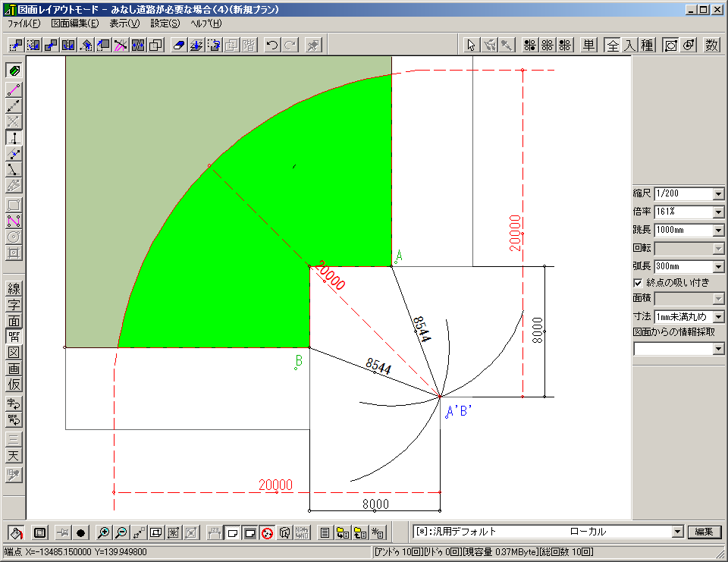Toggle the overlapping circle-square selection button
The image size is (728, 562).
coord(689,45)
